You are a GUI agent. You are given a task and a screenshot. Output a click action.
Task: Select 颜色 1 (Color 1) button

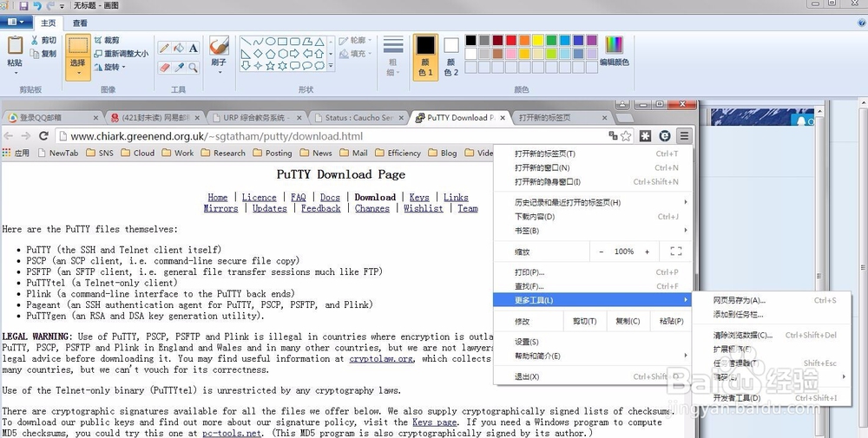(x=425, y=57)
